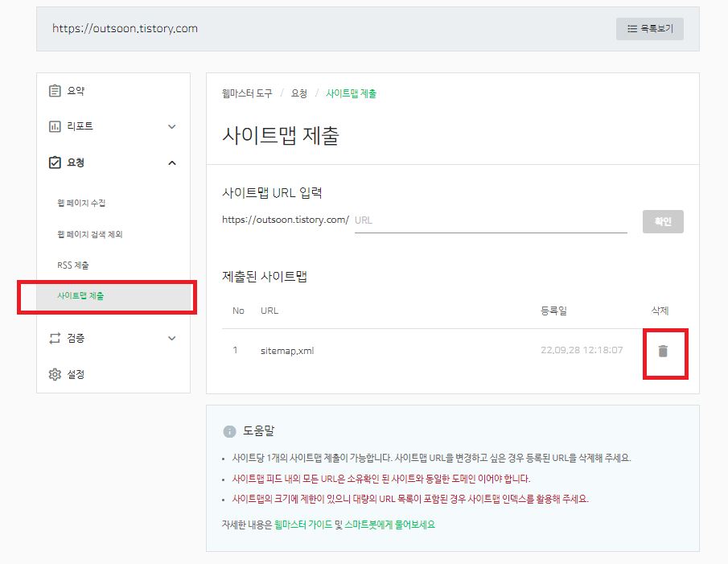Click https://outsoon.tistory.com site address at top
The width and height of the screenshot is (728, 564).
click(x=125, y=28)
